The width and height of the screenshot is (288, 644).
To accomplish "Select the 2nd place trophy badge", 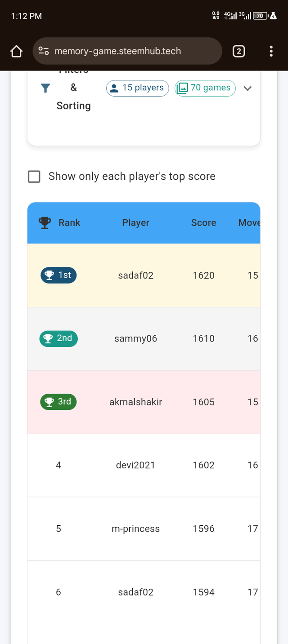I will point(58,338).
